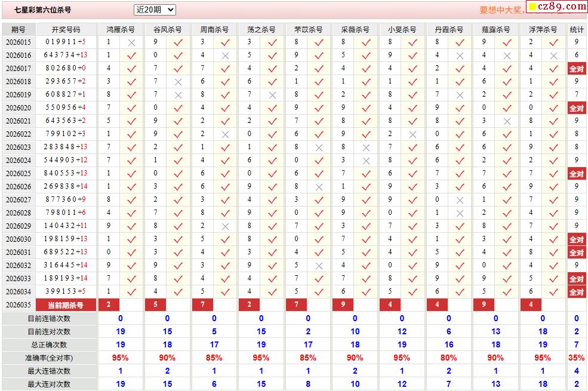Click the 准确率(全对率) row label
This screenshot has width=588, height=391.
coord(49,358)
